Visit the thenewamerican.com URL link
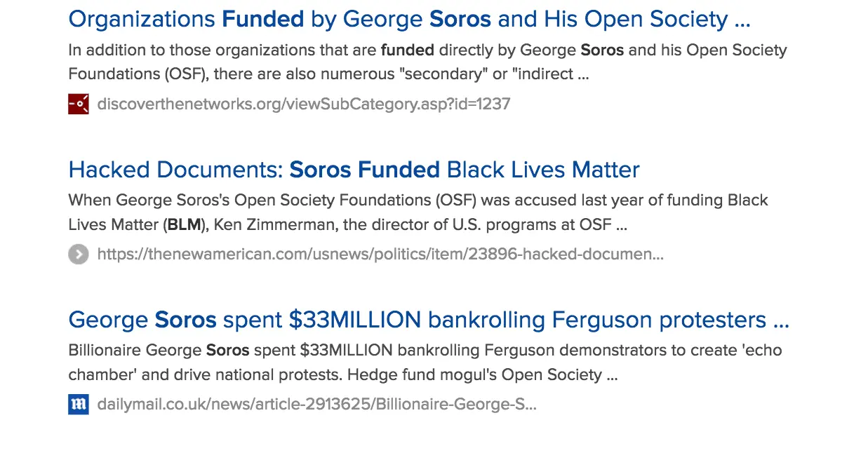The image size is (868, 453). (x=380, y=254)
